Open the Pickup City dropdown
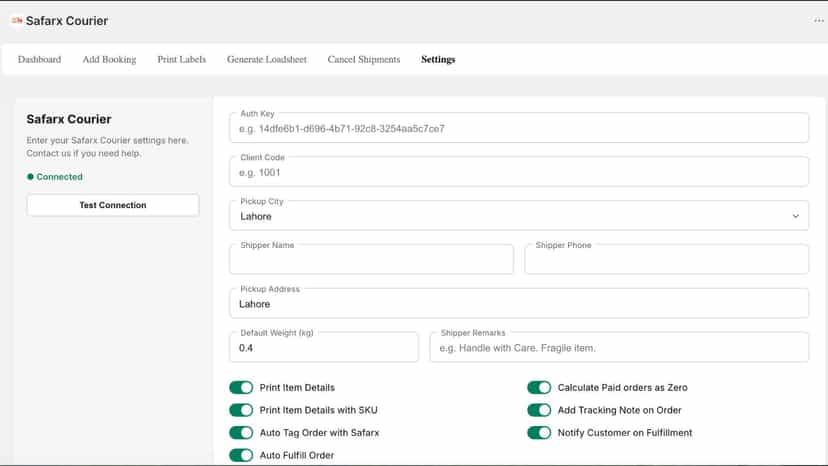Image resolution: width=828 pixels, height=466 pixels. 519,216
